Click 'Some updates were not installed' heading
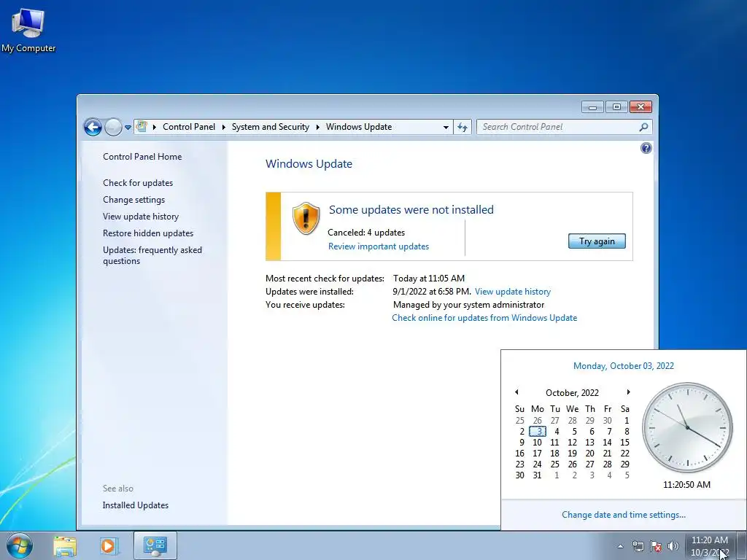The width and height of the screenshot is (747, 560). [x=411, y=209]
